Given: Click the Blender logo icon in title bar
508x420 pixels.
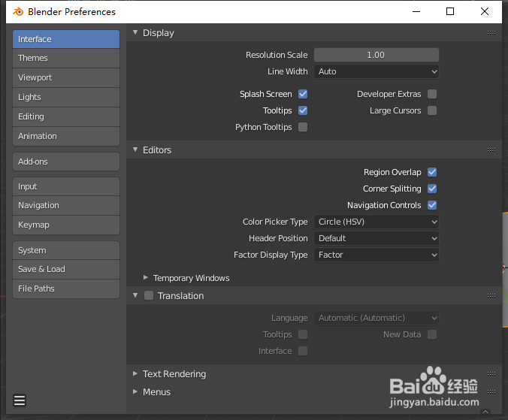Looking at the screenshot, I should [18, 12].
